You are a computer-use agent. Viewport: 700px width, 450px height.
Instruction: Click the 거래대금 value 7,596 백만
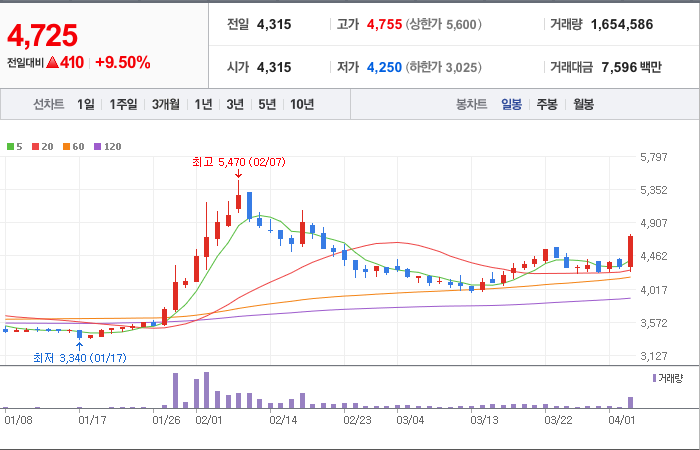[631, 67]
